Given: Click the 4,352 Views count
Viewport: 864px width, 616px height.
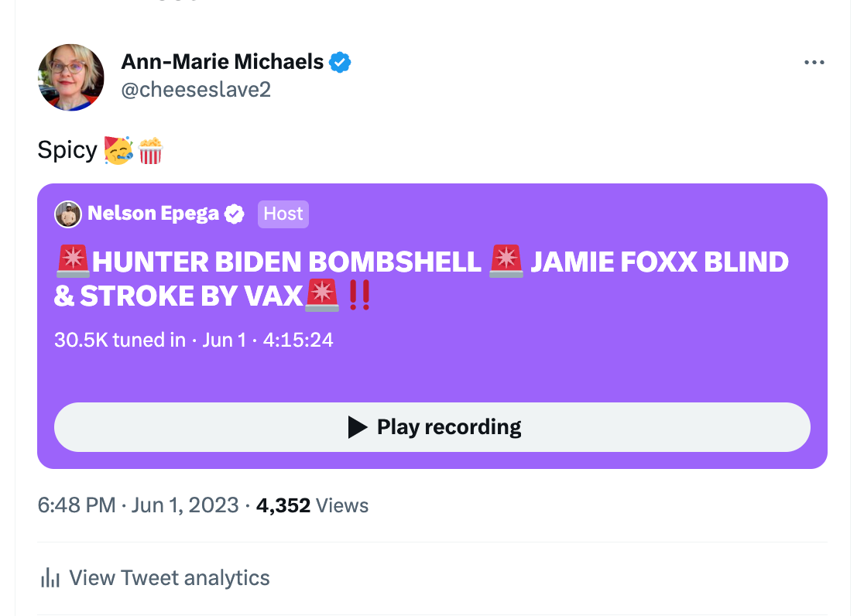Looking at the screenshot, I should 312,505.
